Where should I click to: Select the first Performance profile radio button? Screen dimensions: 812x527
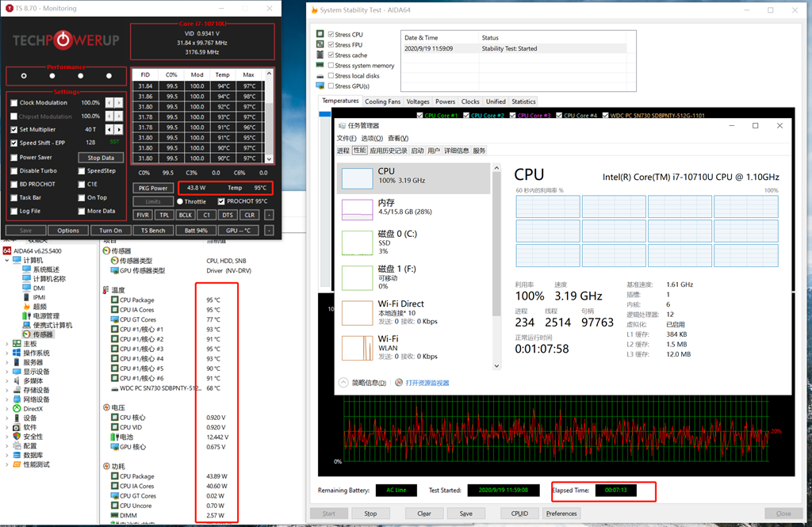coord(24,76)
